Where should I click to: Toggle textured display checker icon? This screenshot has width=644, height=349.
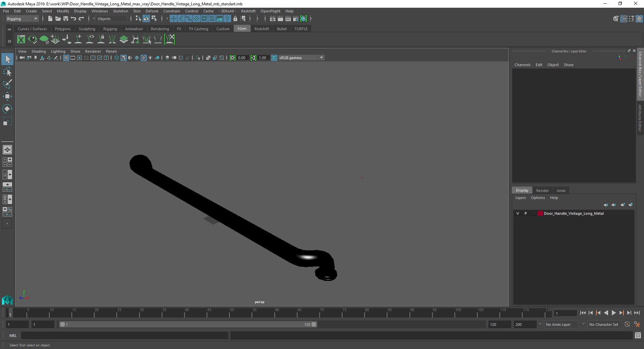click(144, 58)
